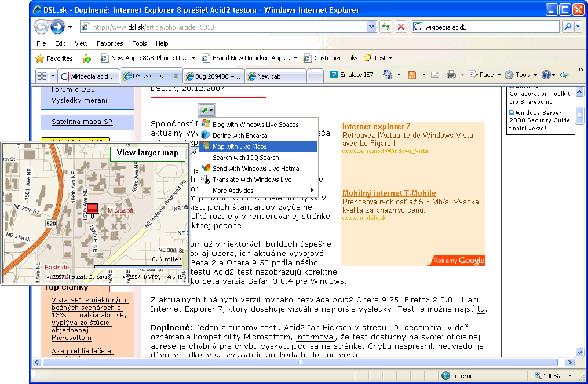The image size is (588, 384).
Task: Select Define with Encarta
Action: 258,136
